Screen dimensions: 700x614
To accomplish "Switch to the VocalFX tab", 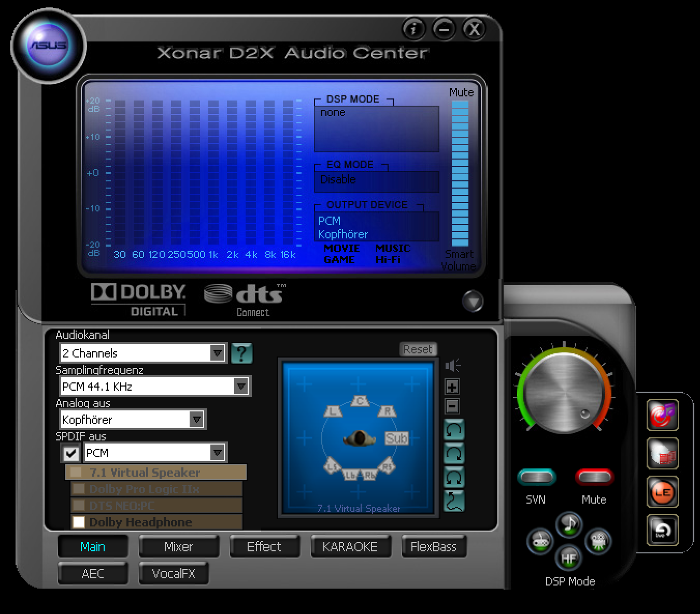I will (x=174, y=574).
